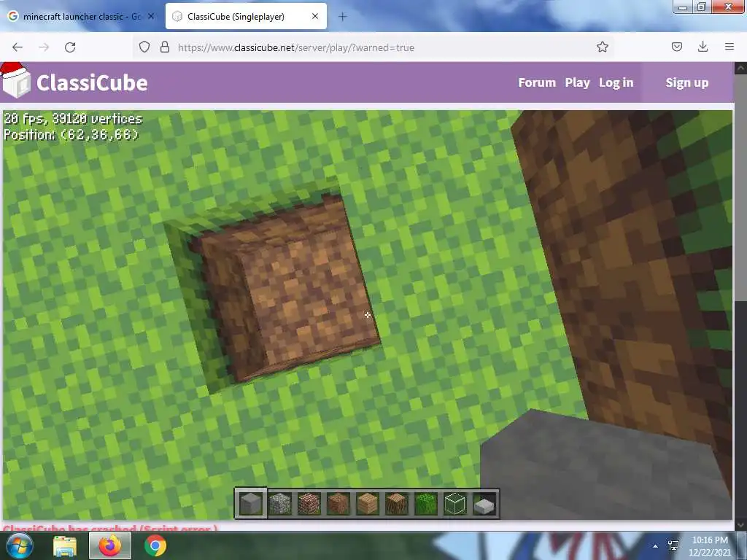Restore down the Firefox window
Screen dimensions: 747x560
(701, 7)
